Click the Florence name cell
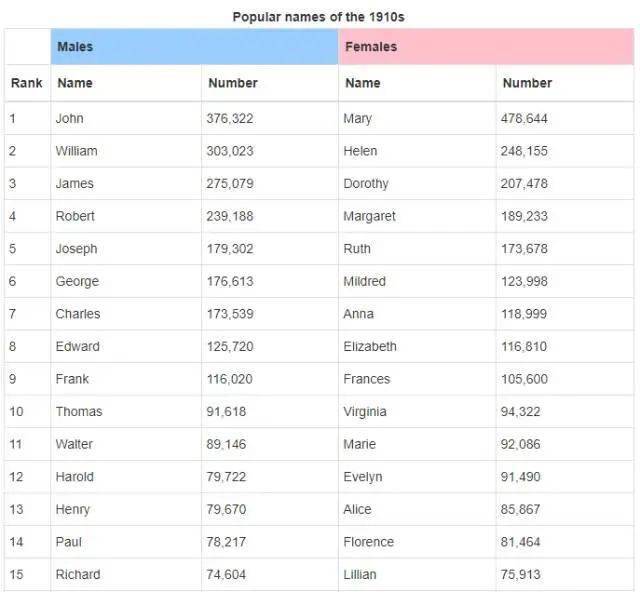The image size is (640, 592). [368, 542]
